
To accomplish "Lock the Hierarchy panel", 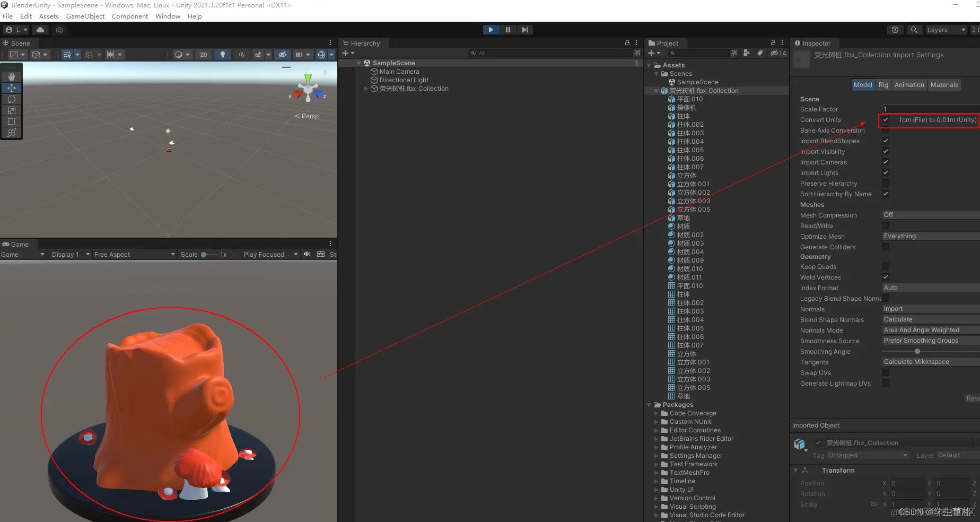I will [627, 42].
